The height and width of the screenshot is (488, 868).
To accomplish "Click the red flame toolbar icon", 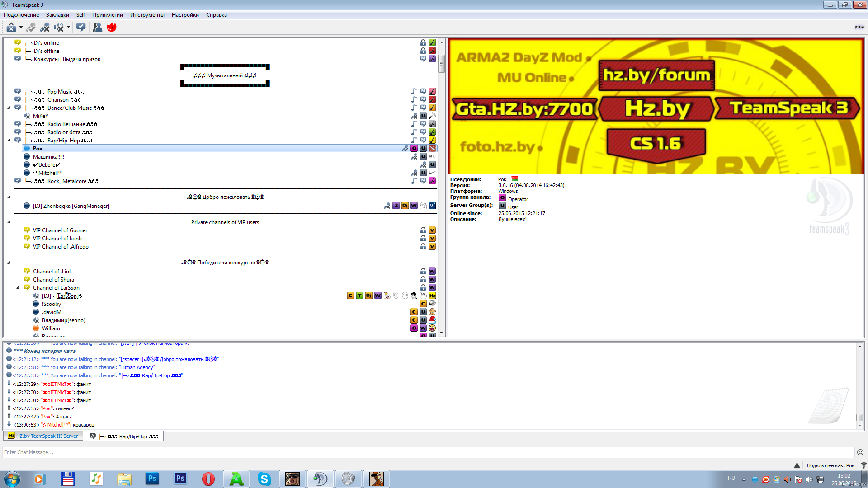I will [x=112, y=28].
